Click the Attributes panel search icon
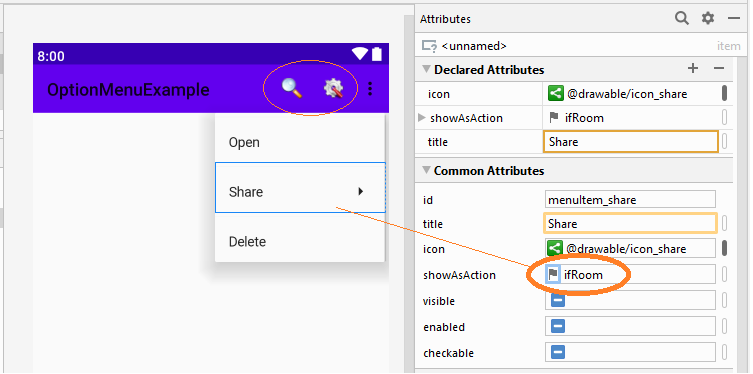The image size is (753, 374). point(682,18)
